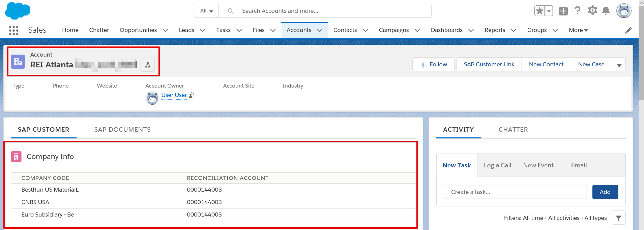Show more record actions dropdown arrow

click(x=619, y=65)
